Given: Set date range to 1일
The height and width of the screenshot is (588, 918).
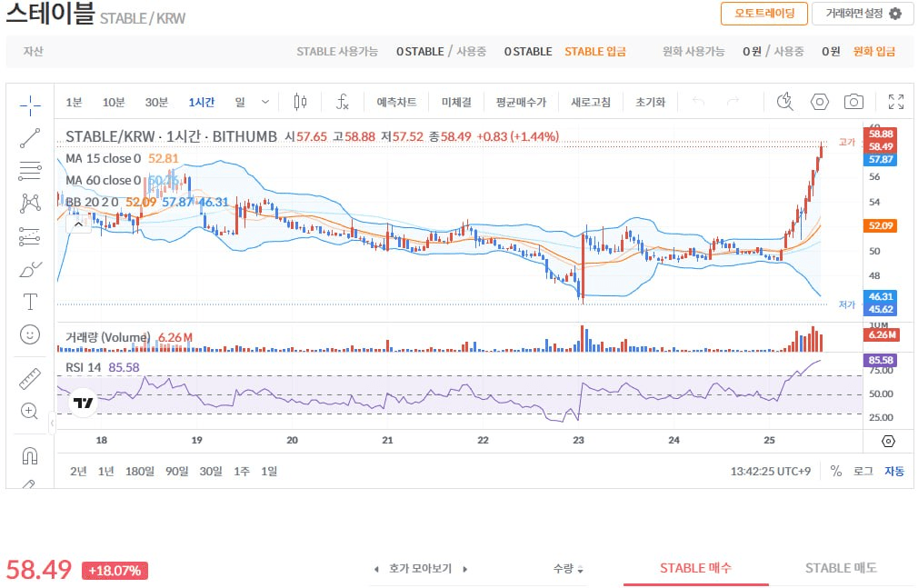Looking at the screenshot, I should [269, 471].
